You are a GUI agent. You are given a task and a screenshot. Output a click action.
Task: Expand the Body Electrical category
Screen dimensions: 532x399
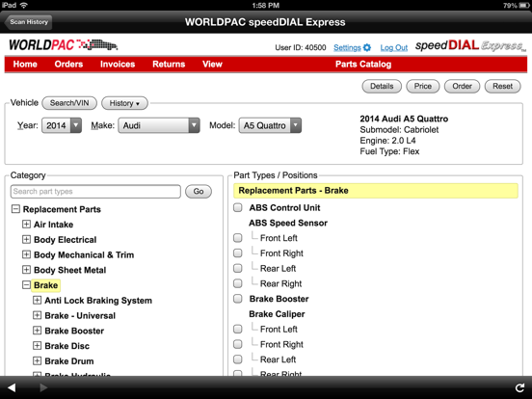pos(26,240)
